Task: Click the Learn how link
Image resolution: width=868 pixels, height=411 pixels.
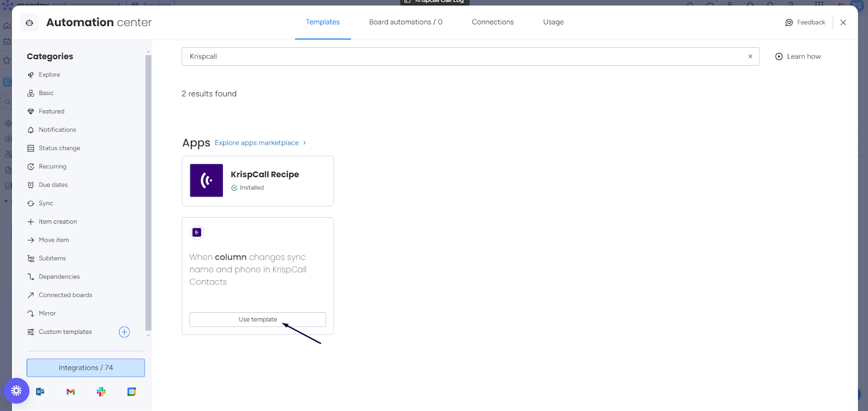Action: (x=798, y=56)
